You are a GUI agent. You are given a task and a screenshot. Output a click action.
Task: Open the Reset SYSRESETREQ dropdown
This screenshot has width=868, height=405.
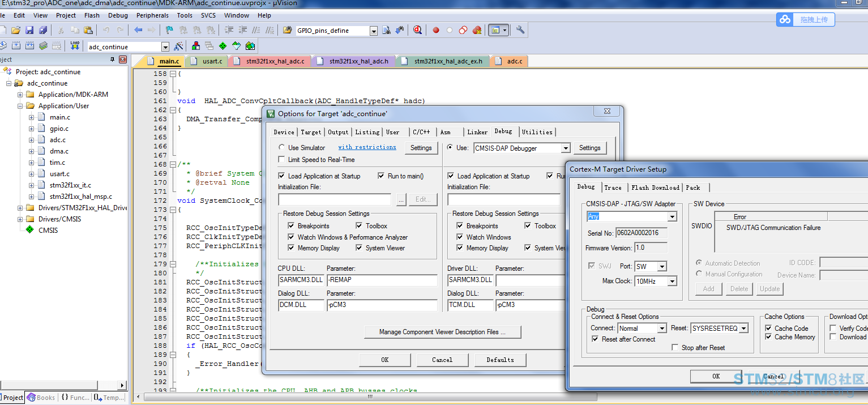(744, 329)
